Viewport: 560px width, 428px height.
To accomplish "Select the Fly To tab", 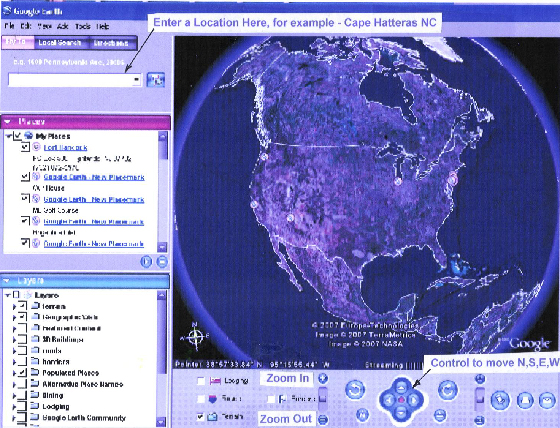I will click(x=17, y=42).
